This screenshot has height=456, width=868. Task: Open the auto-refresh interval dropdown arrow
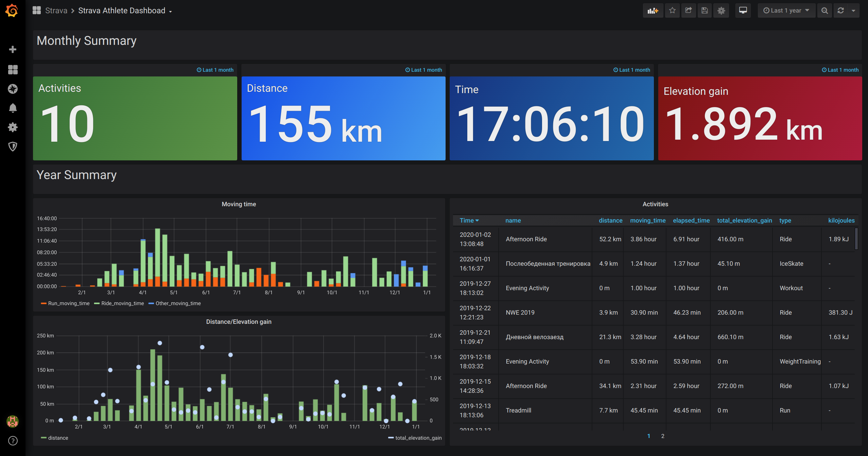pos(854,11)
